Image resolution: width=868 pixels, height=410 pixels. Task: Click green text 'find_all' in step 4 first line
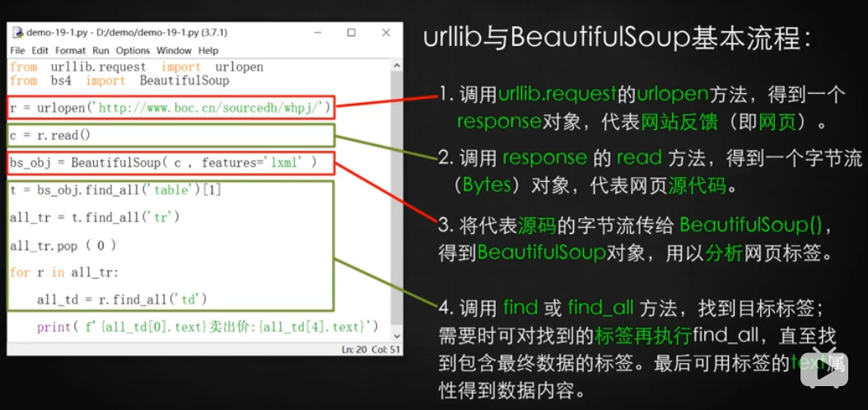pos(600,306)
